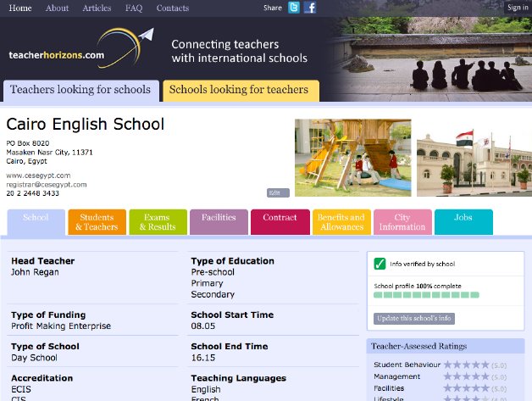Share the page via the Twitter icon
Image resolution: width=532 pixels, height=401 pixels.
(x=294, y=8)
